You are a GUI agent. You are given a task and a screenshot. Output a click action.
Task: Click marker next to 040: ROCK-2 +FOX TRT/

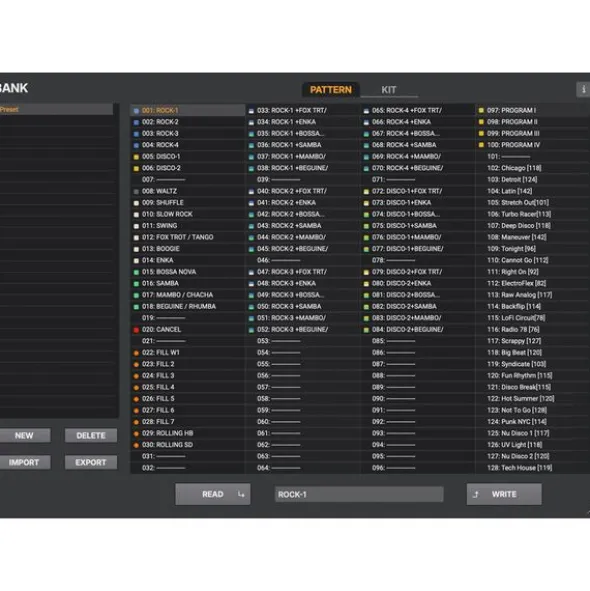[x=251, y=191]
